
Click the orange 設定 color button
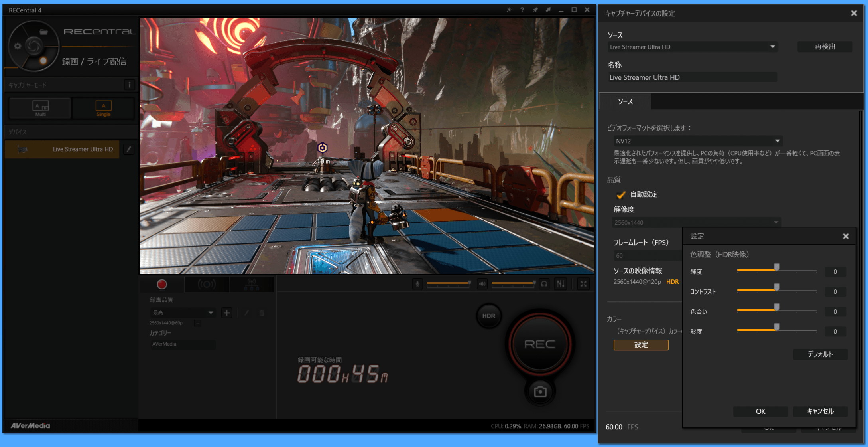point(641,345)
